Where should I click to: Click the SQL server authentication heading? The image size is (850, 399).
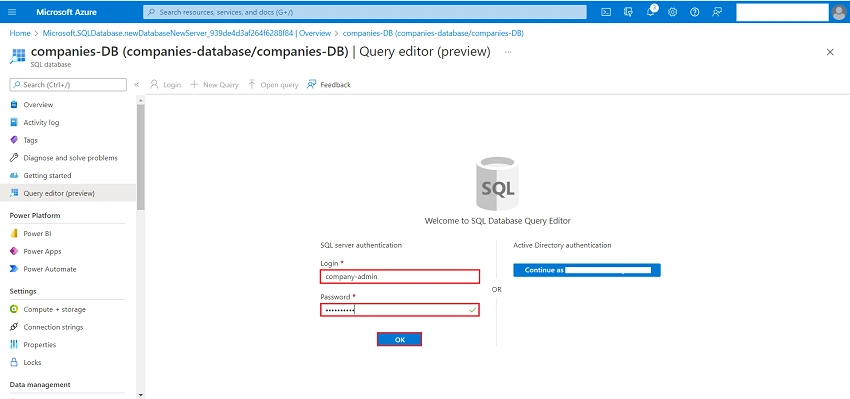point(361,245)
